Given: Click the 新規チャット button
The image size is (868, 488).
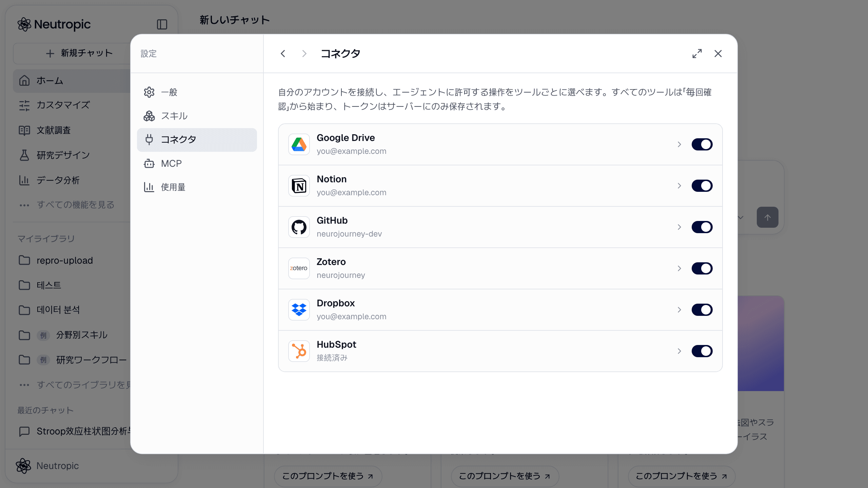Looking at the screenshot, I should [73, 53].
